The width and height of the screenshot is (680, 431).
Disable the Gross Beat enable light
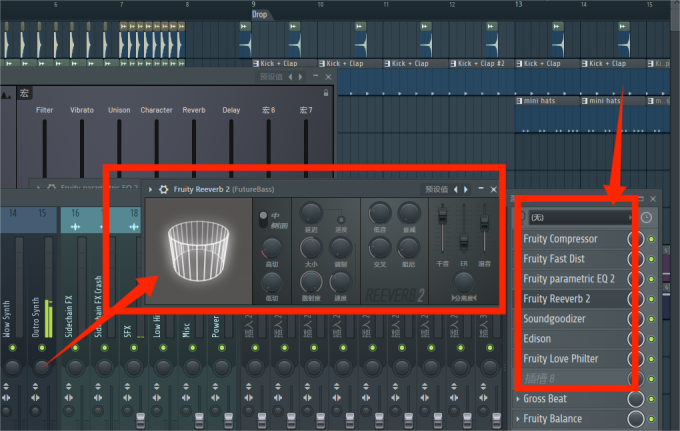point(651,399)
